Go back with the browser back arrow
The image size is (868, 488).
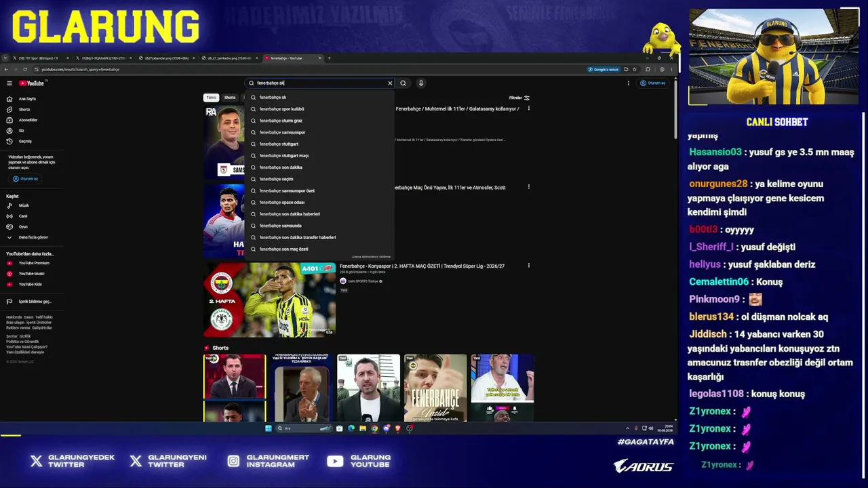point(6,69)
